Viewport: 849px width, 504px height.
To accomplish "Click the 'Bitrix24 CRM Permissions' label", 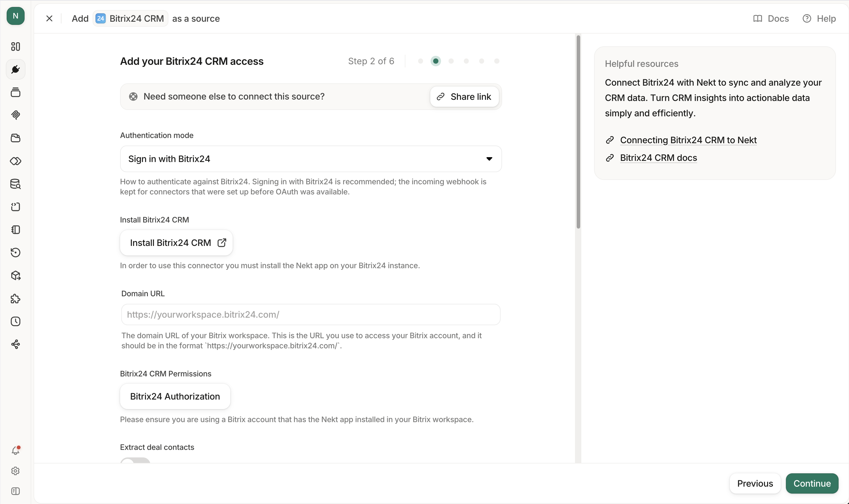I will (x=166, y=374).
